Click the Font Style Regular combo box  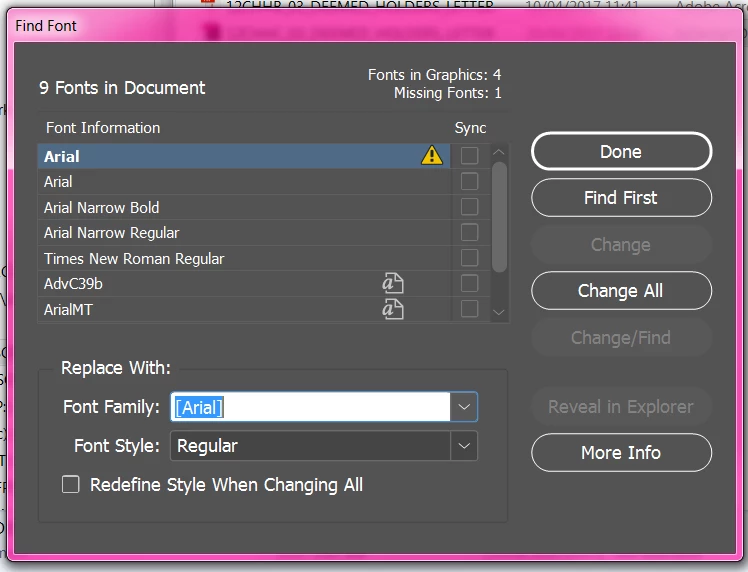click(324, 446)
